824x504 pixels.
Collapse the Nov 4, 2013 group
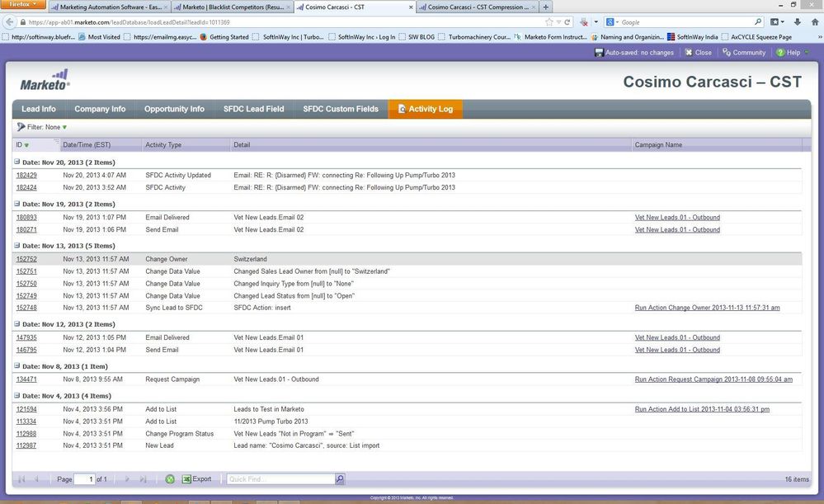(17, 396)
